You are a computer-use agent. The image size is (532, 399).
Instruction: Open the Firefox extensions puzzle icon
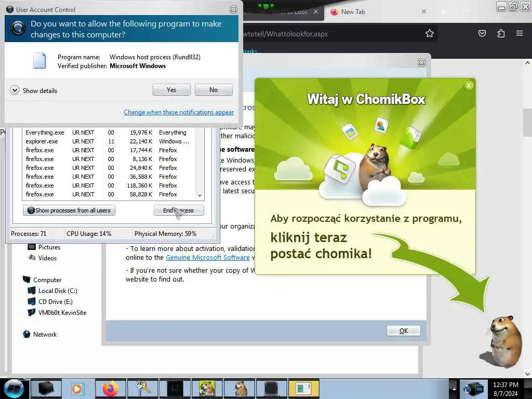click(501, 33)
